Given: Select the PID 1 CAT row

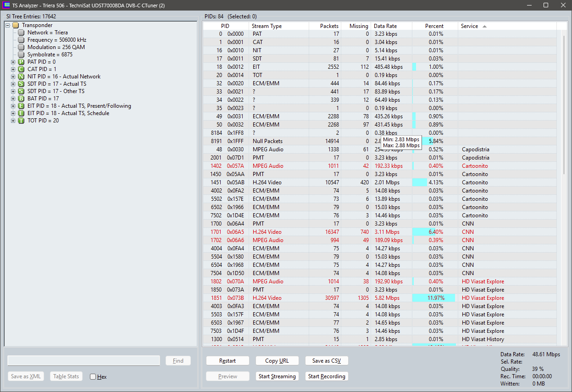Looking at the screenshot, I should coord(380,42).
